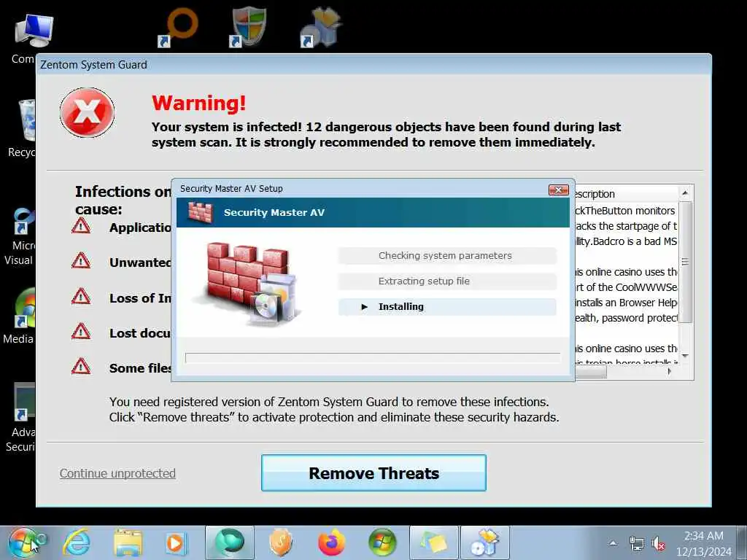Click the installation progress bar

(373, 358)
